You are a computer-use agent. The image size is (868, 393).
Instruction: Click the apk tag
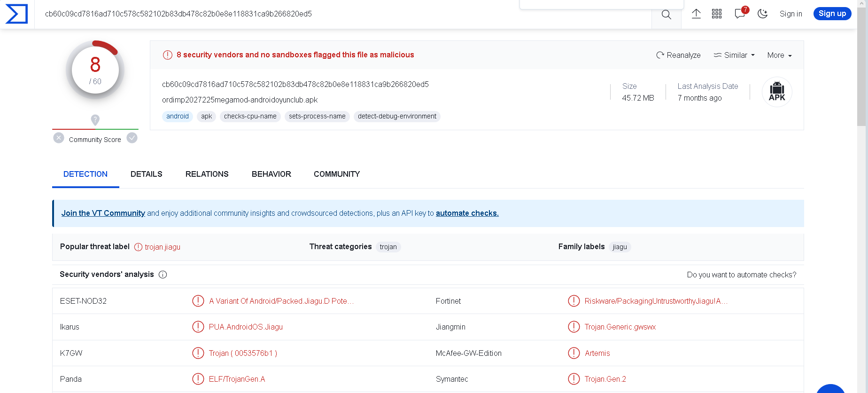point(207,116)
